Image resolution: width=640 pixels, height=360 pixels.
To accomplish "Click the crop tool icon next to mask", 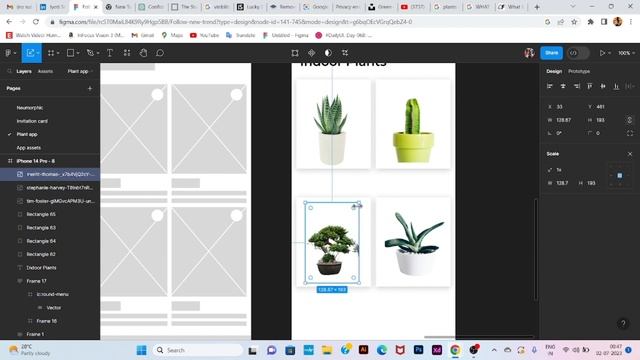I will [x=345, y=53].
